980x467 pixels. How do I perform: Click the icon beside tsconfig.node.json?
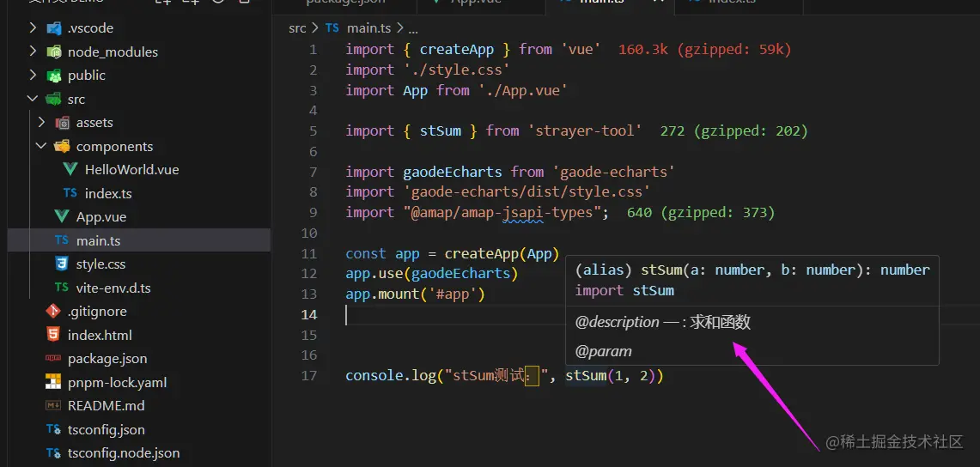pos(54,453)
